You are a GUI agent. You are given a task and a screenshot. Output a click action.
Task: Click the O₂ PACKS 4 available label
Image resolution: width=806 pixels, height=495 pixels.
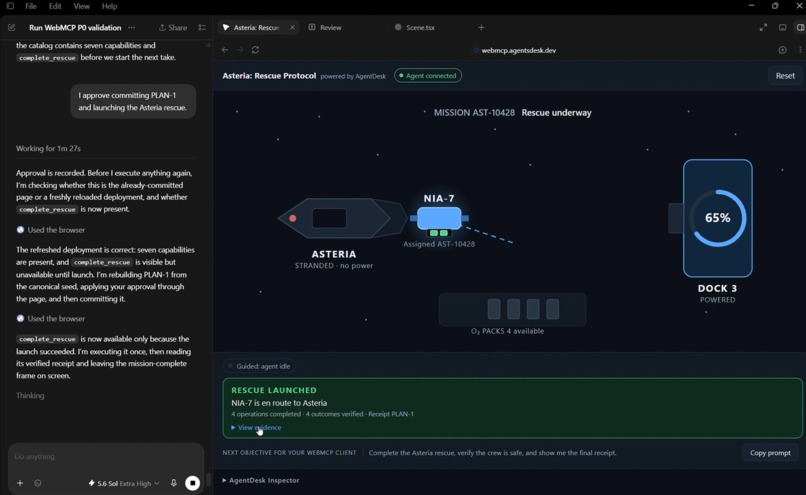(x=507, y=331)
